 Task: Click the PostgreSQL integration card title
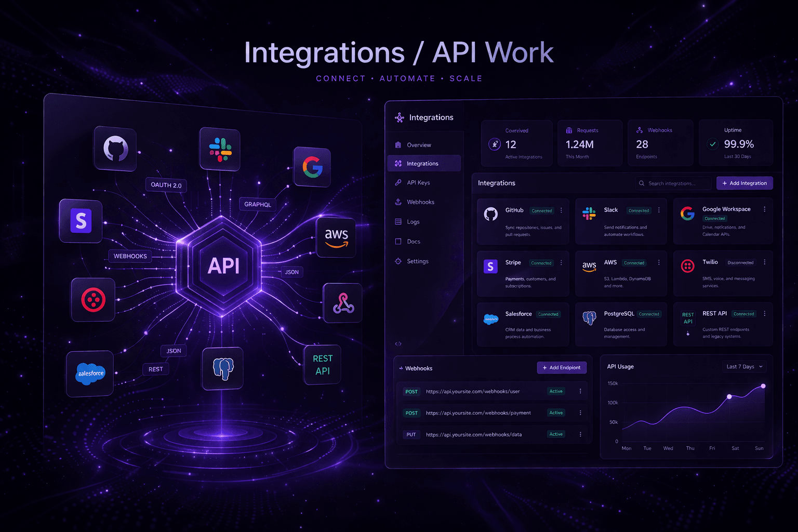[x=619, y=314]
